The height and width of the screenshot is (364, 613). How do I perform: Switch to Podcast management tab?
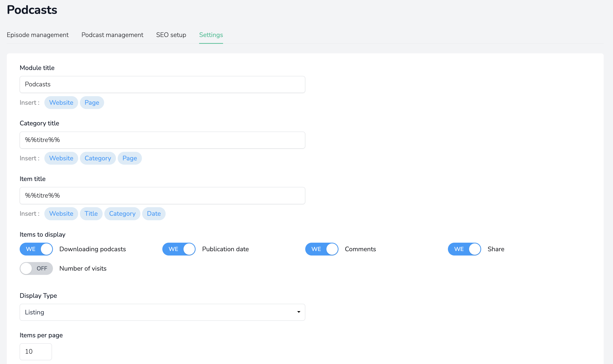pos(112,35)
